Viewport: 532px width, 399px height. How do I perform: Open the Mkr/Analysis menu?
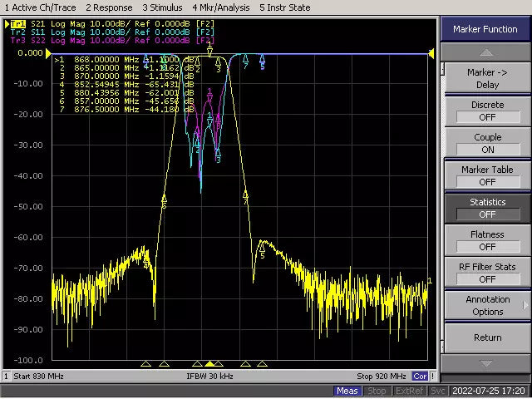[x=219, y=7]
